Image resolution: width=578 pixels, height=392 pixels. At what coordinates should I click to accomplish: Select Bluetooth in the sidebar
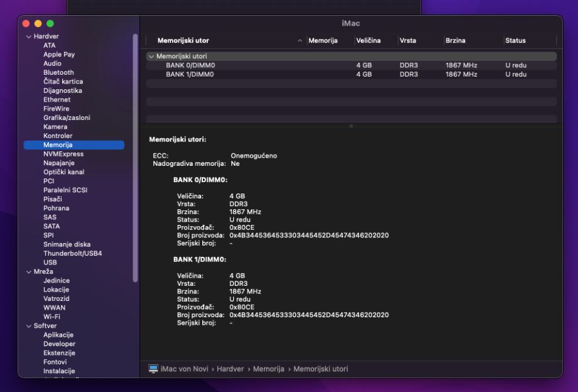click(58, 72)
